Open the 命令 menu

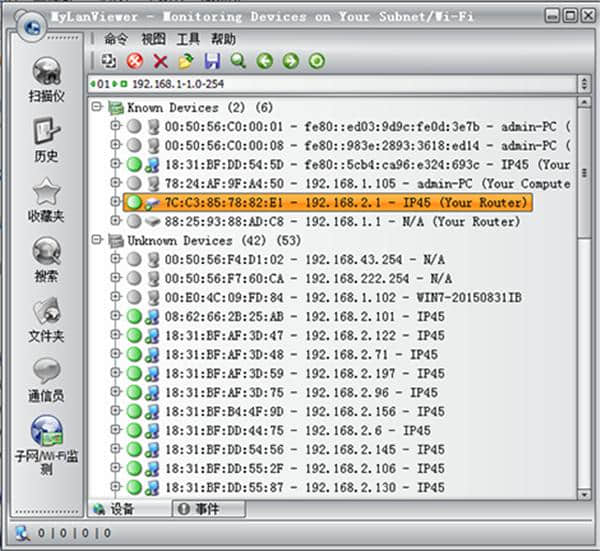116,39
